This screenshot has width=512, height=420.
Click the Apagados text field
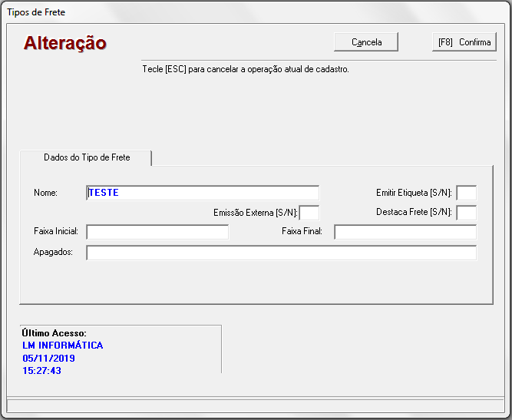281,253
